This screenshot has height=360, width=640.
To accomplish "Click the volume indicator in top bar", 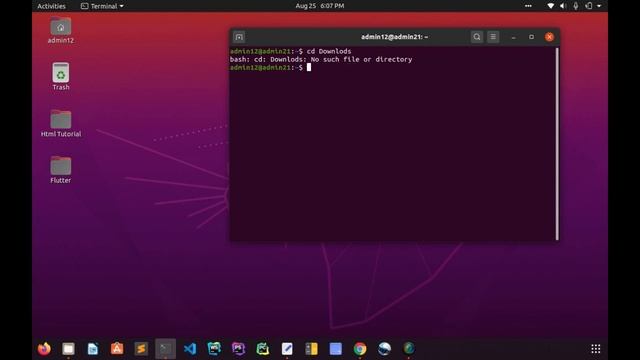I will pyautogui.click(x=563, y=6).
